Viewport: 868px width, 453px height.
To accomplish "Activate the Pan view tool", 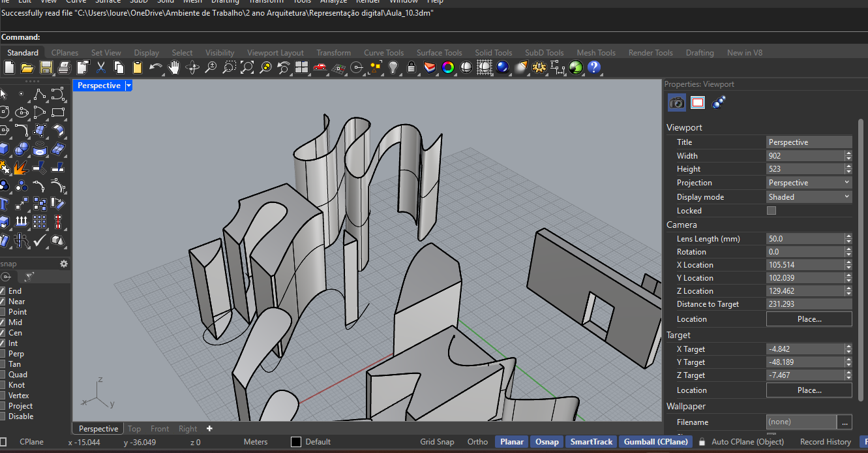I will pyautogui.click(x=174, y=67).
